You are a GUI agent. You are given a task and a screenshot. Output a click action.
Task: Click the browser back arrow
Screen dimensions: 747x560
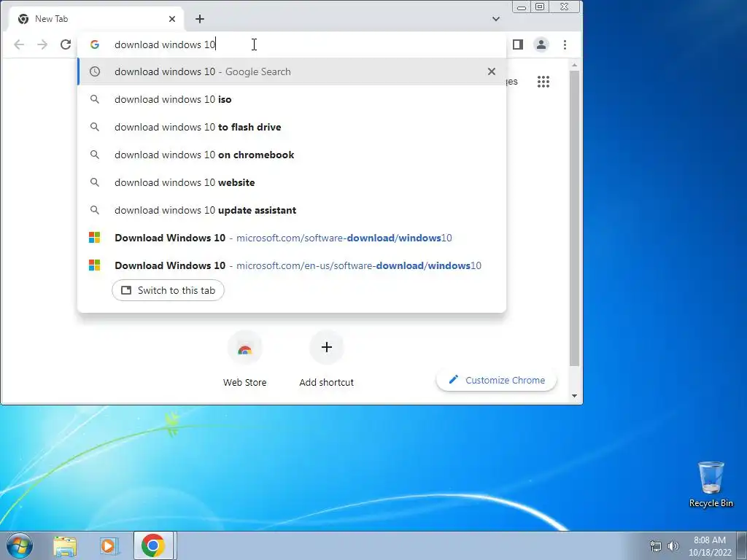pyautogui.click(x=19, y=44)
